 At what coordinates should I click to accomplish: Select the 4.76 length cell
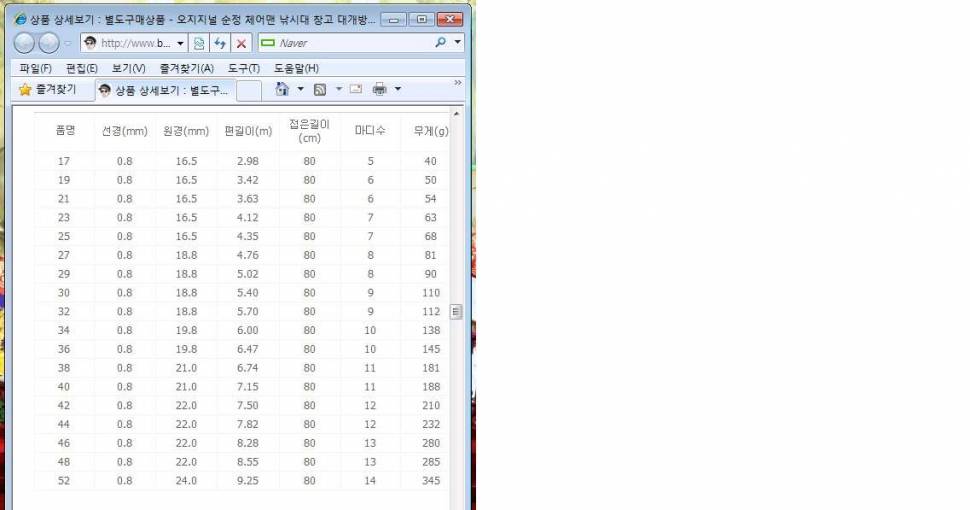[247, 255]
